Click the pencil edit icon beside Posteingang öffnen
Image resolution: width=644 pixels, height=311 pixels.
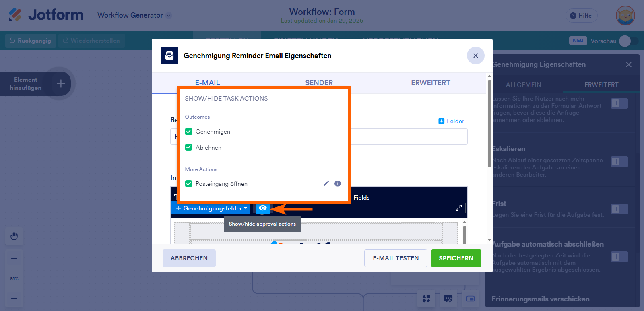click(326, 184)
